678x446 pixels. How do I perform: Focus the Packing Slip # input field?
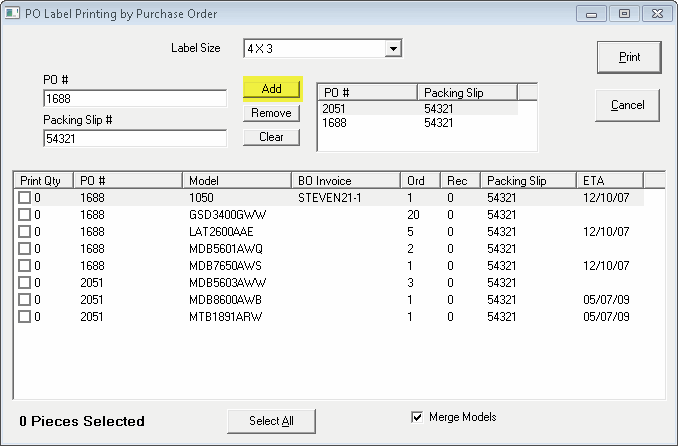pos(135,139)
